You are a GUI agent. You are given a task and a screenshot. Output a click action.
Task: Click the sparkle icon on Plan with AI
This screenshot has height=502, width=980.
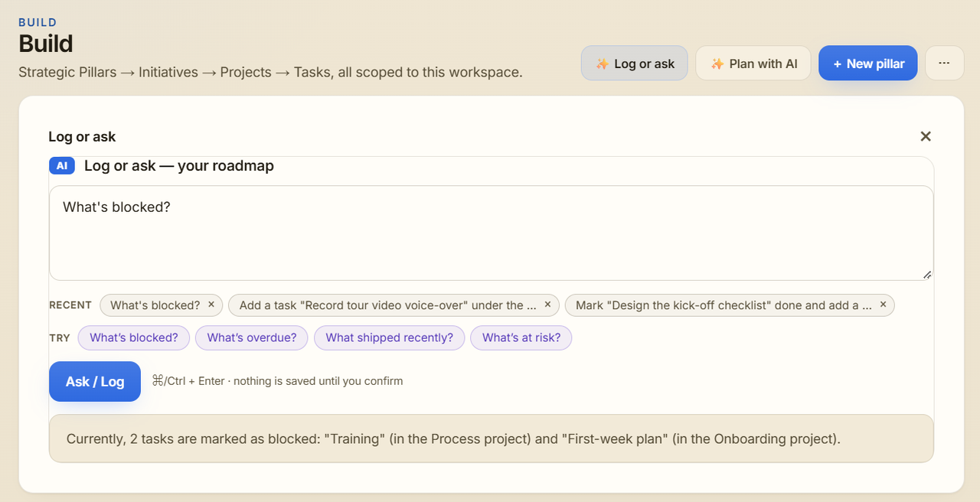pos(717,64)
